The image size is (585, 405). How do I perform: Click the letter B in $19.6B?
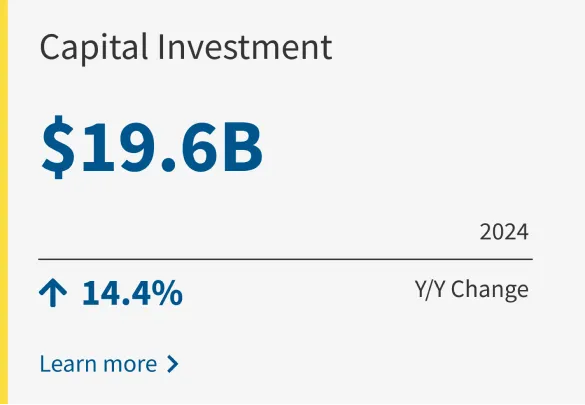tap(243, 147)
